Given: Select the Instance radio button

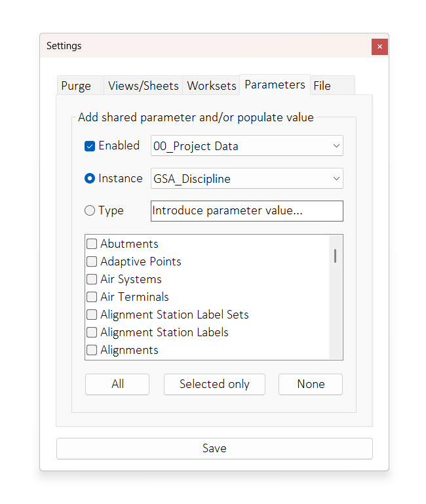Looking at the screenshot, I should point(90,178).
